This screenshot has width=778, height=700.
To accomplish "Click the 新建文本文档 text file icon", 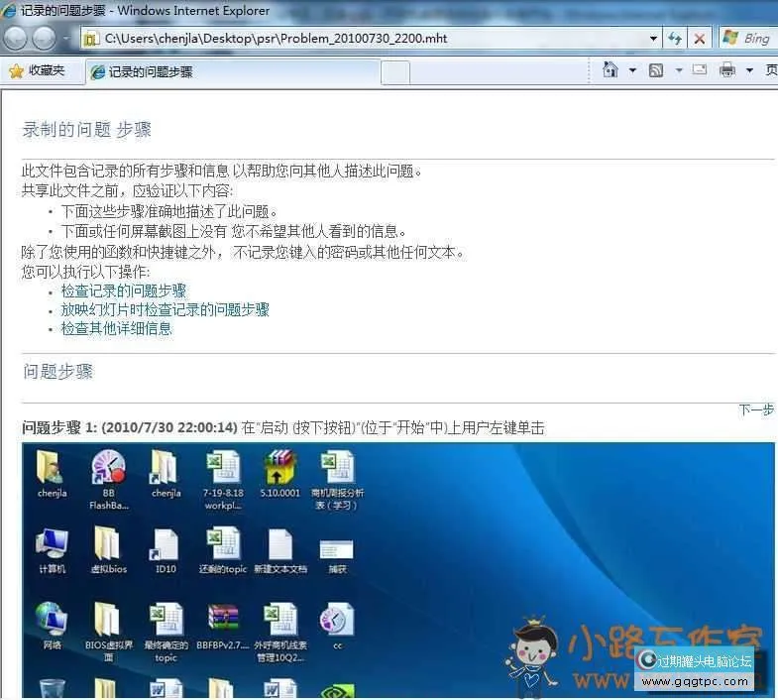I will (279, 550).
